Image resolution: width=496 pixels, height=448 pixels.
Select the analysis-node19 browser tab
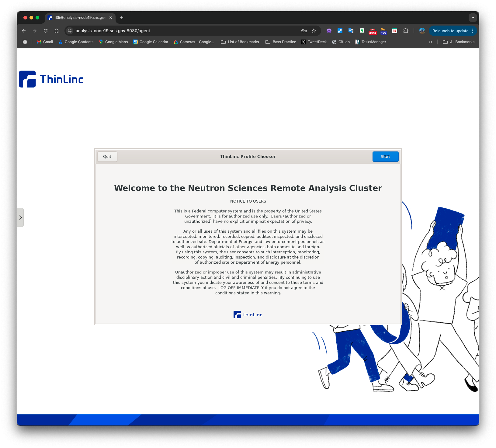[x=79, y=18]
